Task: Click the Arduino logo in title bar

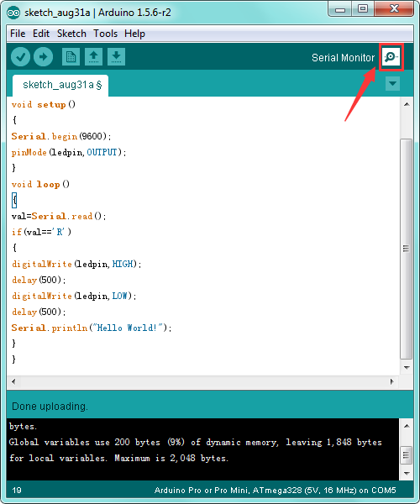Action: tap(13, 13)
